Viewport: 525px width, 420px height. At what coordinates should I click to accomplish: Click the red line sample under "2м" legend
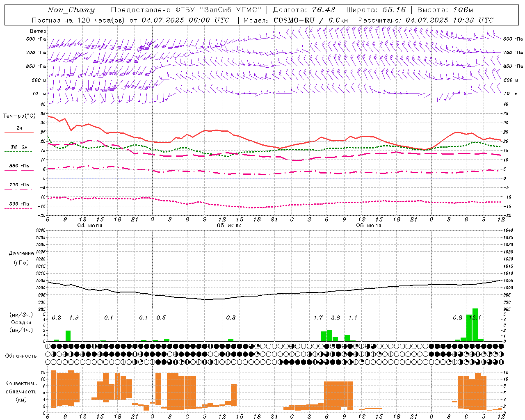coord(19,133)
